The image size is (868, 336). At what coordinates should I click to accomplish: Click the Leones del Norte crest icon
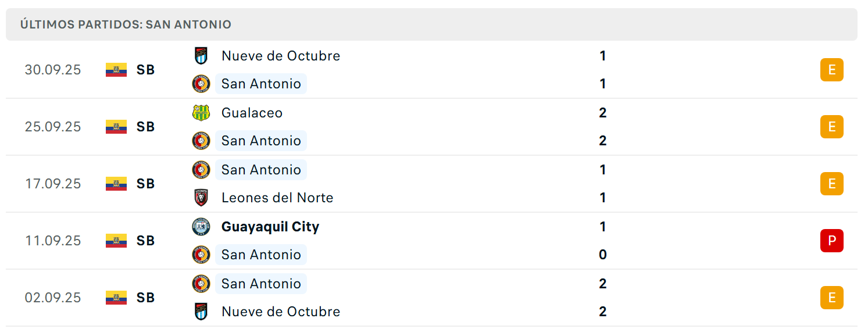[201, 198]
